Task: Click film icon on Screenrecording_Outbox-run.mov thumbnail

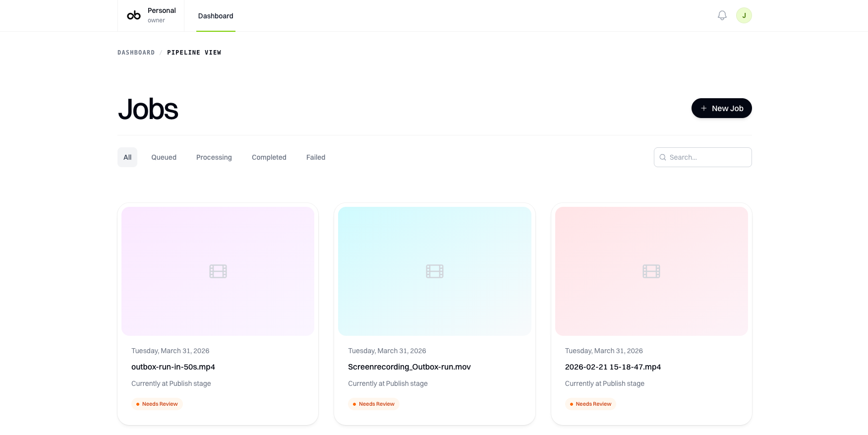Action: pyautogui.click(x=434, y=271)
